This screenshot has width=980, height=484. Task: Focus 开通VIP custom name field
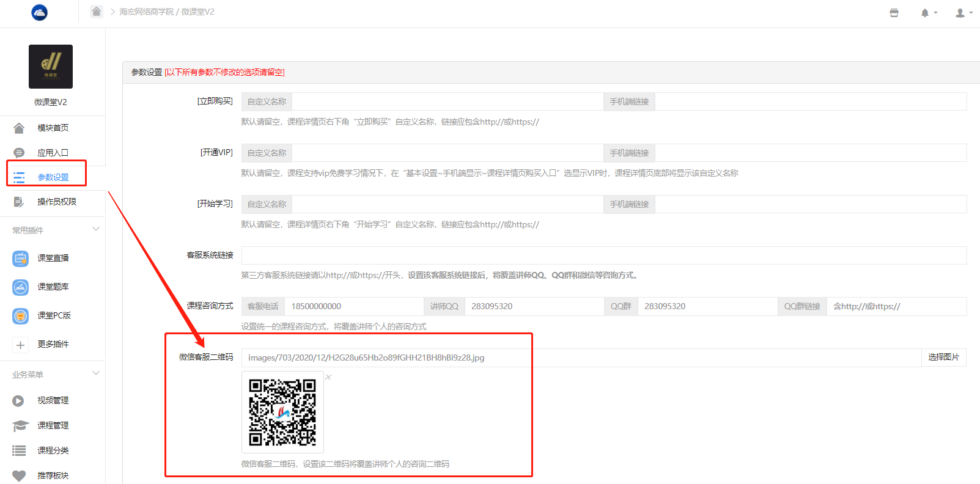pos(448,153)
